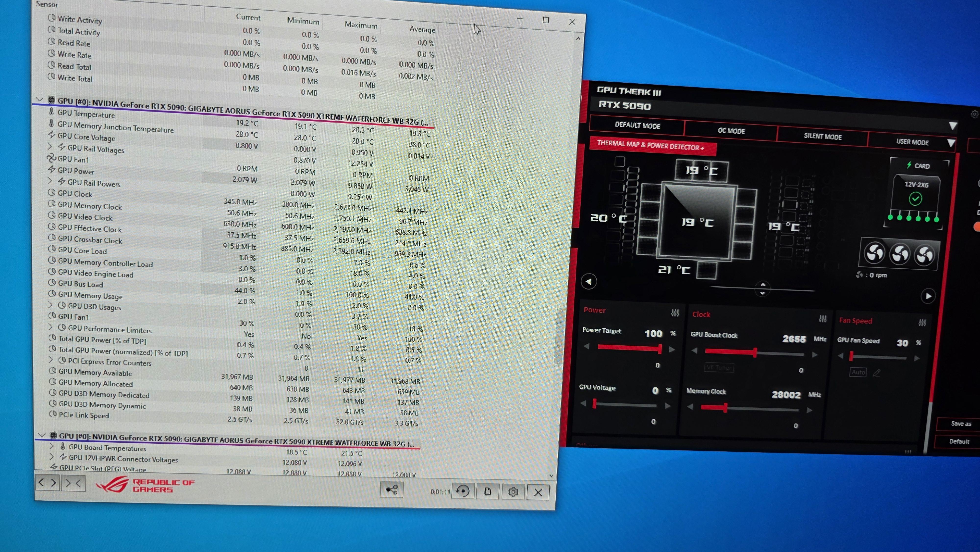Reset the sensor timer clock icon
This screenshot has width=980, height=552.
point(463,491)
